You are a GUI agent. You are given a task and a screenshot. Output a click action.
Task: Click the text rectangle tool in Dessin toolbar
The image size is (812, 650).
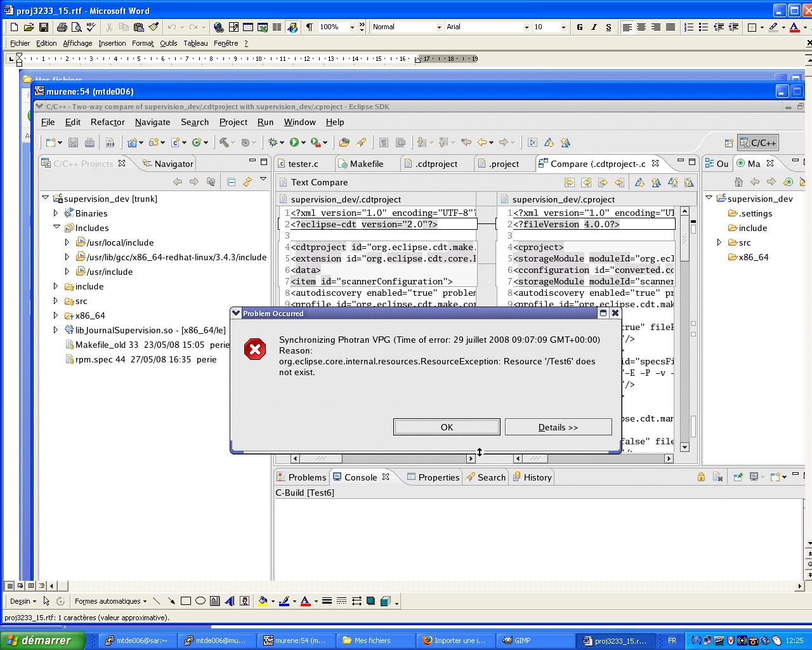(214, 601)
